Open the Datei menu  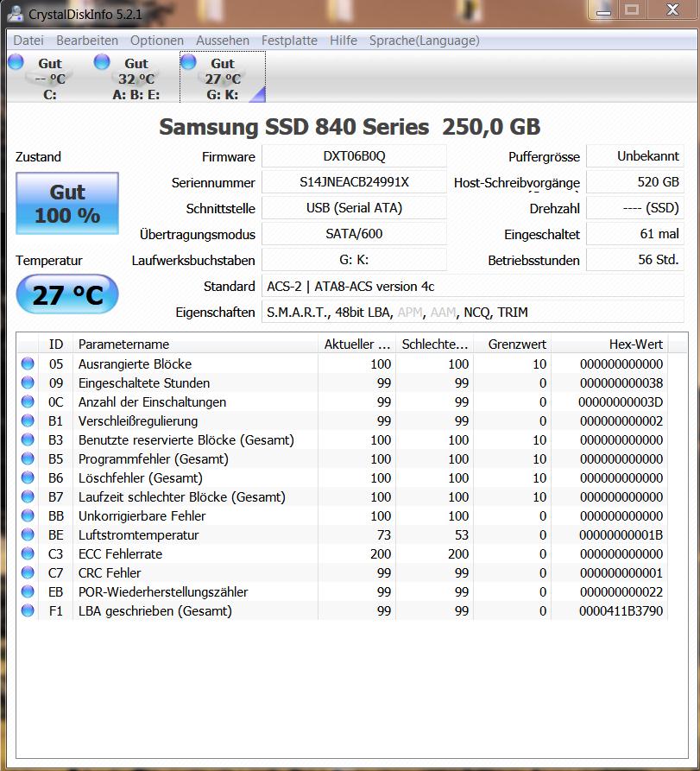[28, 41]
